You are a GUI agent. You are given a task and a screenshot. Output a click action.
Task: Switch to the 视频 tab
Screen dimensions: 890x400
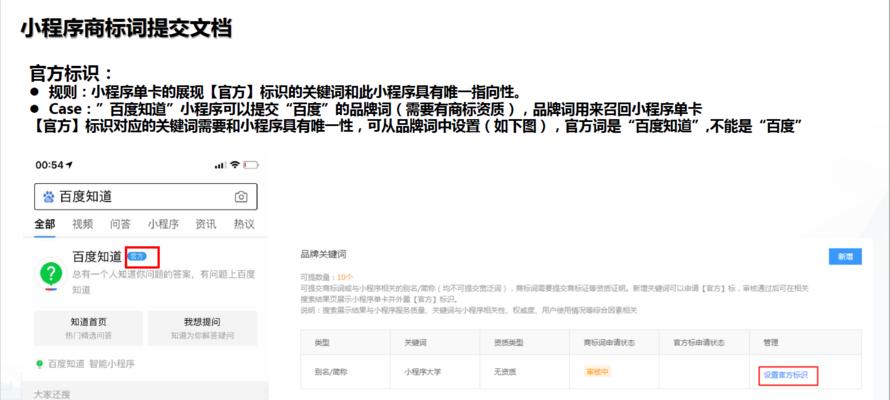82,224
